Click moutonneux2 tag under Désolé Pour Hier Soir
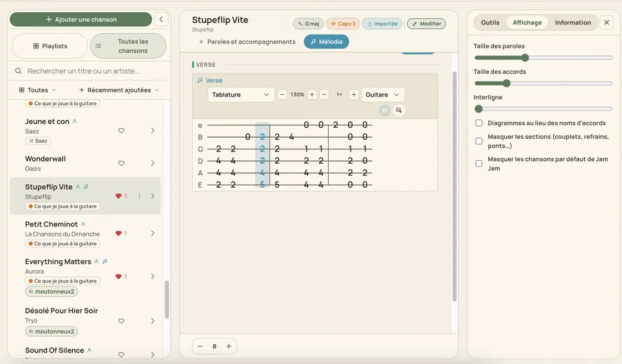Screen dimensions: 622x364 coord(52,331)
